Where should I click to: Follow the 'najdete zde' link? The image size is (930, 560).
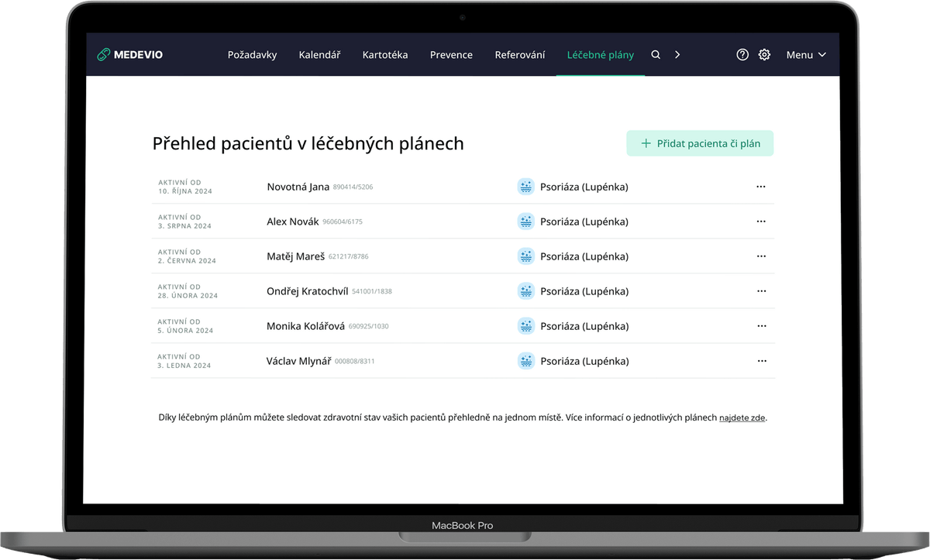[742, 418]
